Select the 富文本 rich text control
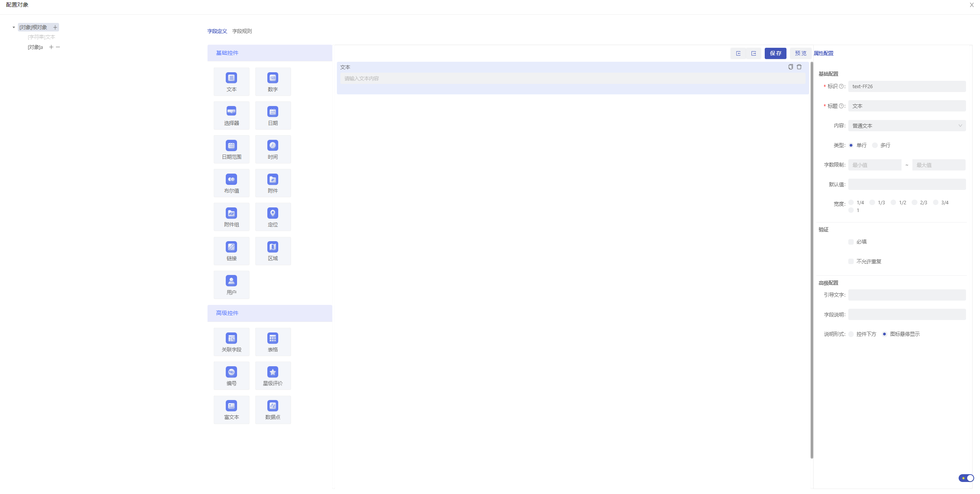This screenshot has height=494, width=980. pyautogui.click(x=231, y=410)
